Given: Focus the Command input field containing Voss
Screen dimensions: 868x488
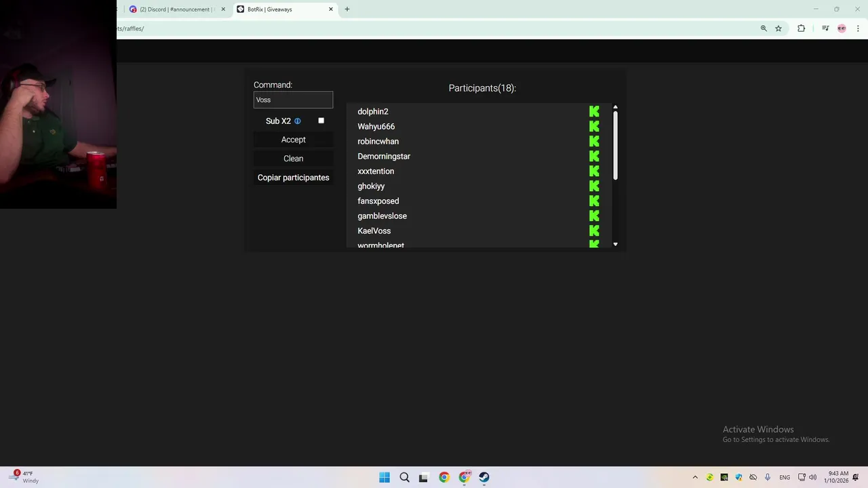Looking at the screenshot, I should click(x=294, y=100).
